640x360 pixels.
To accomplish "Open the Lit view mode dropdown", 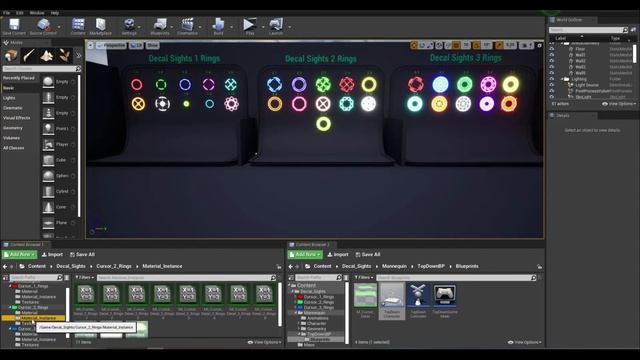I will coord(136,45).
